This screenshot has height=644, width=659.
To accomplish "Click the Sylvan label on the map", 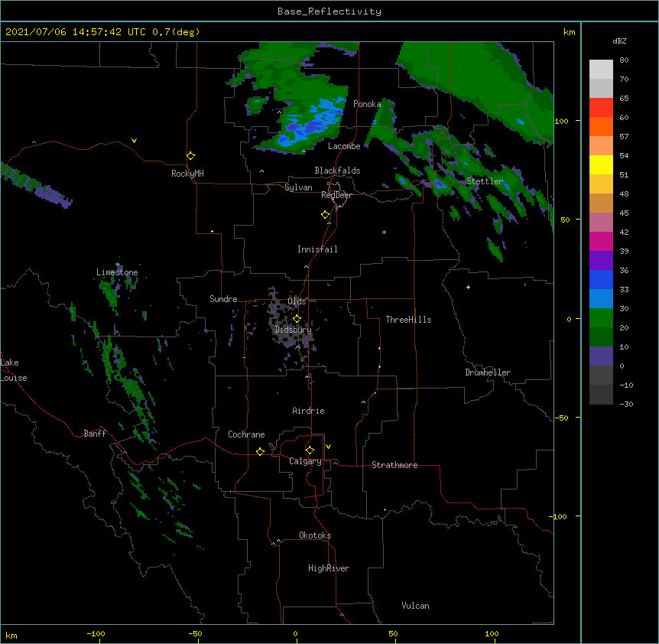I will click(298, 187).
